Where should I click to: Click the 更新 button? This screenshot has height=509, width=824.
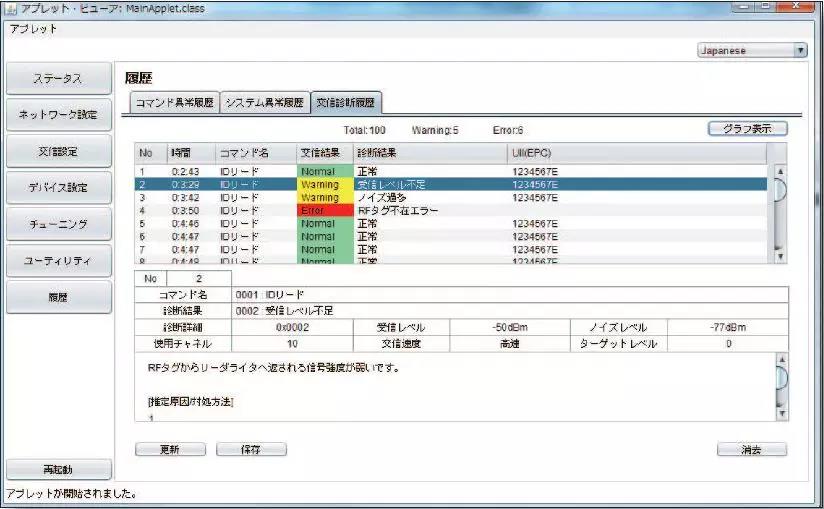click(170, 449)
